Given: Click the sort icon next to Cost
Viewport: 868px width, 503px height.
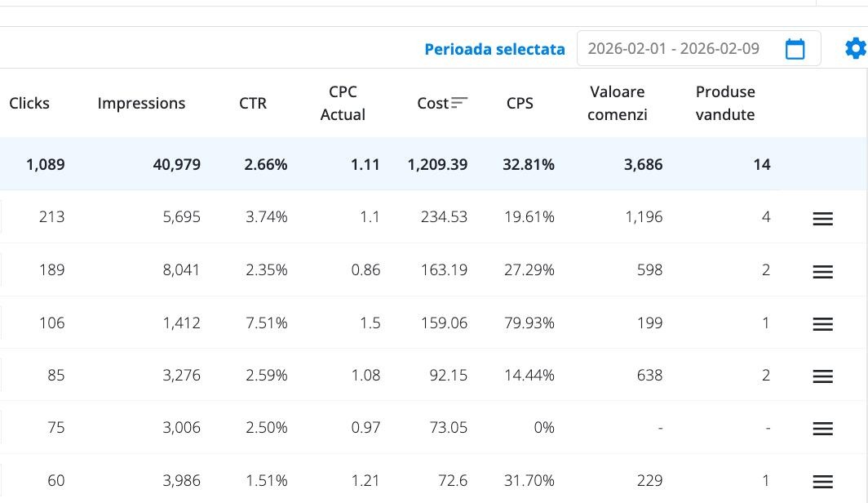Looking at the screenshot, I should 460,103.
